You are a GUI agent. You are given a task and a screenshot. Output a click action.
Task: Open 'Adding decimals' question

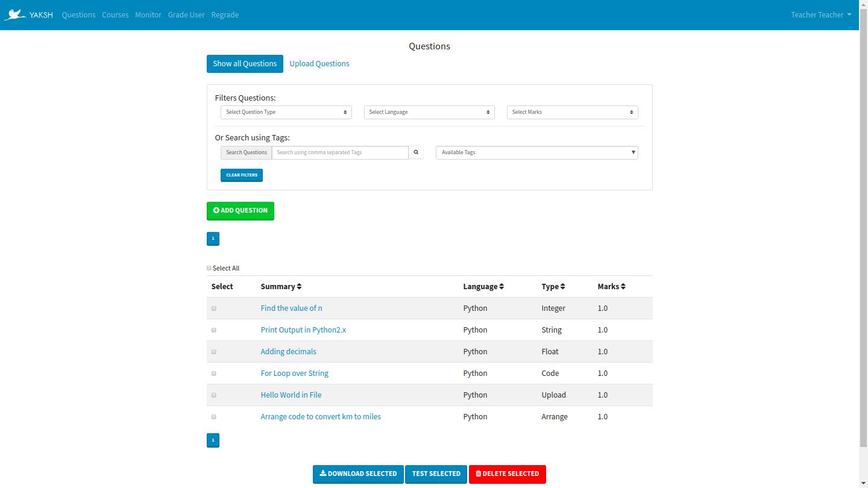point(288,352)
